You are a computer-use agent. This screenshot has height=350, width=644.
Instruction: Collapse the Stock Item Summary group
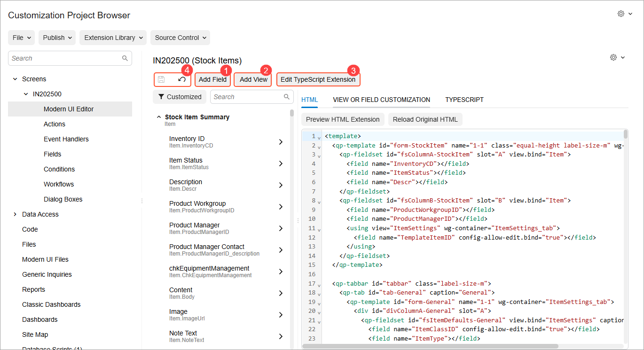pos(158,117)
